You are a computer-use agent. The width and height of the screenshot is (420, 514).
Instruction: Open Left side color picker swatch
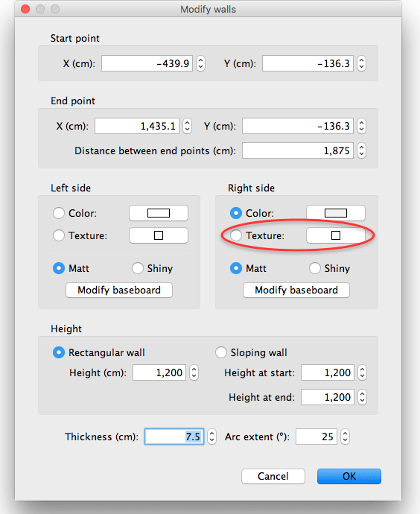[159, 213]
